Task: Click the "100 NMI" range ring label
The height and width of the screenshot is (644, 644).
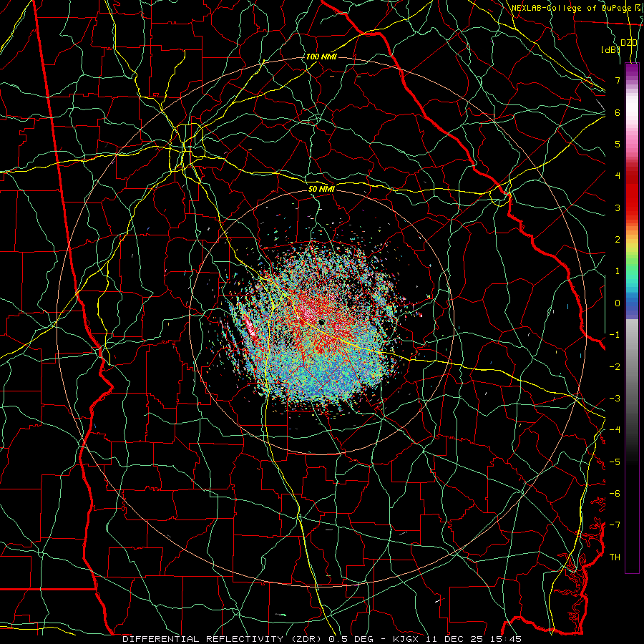Action: [x=321, y=57]
